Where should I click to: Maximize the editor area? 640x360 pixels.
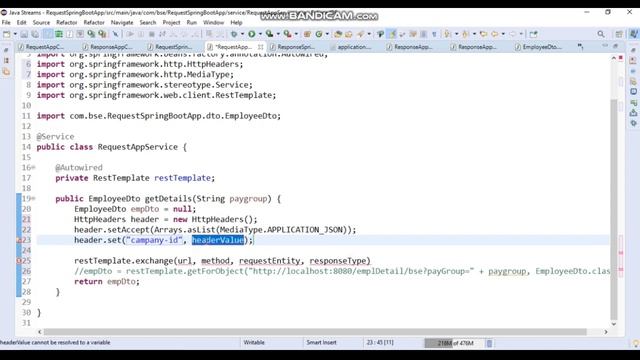tap(616, 46)
